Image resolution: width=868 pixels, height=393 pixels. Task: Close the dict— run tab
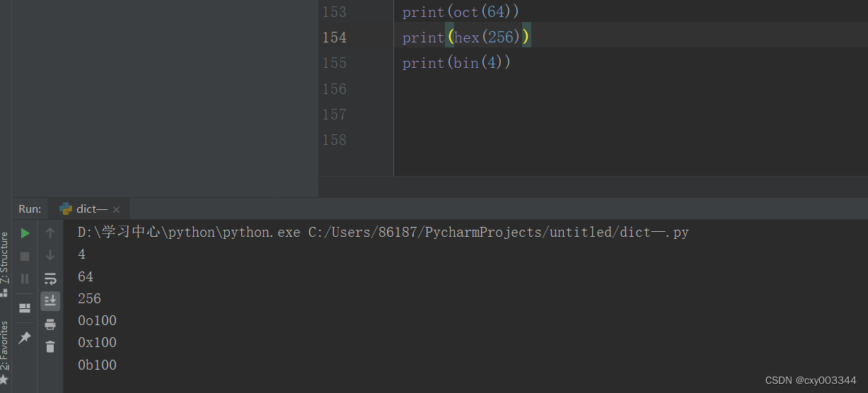click(x=116, y=209)
